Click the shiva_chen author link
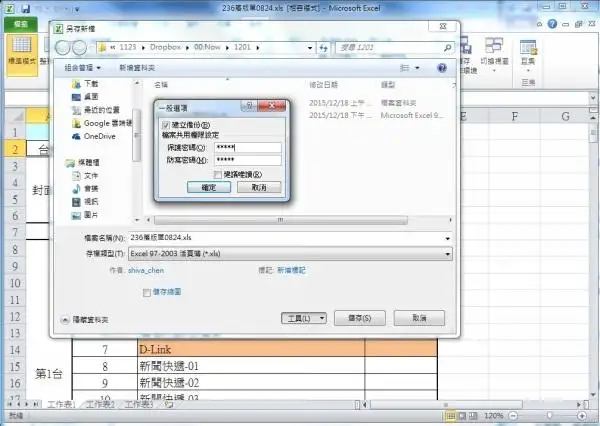The height and width of the screenshot is (426, 600). [146, 270]
